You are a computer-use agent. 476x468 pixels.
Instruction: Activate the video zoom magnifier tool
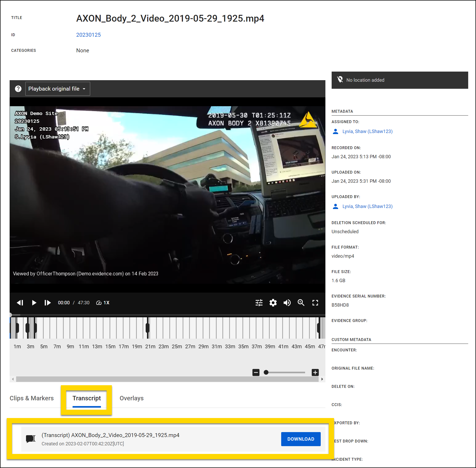click(x=301, y=302)
